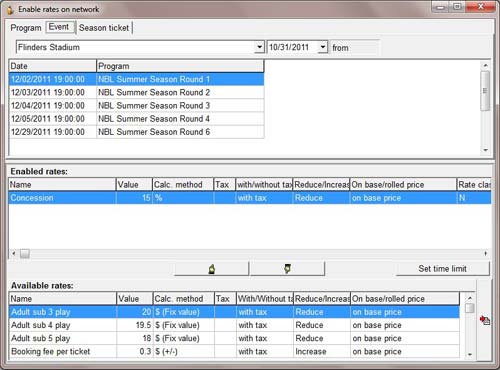Click Rate class column header in Enabled rates
500x370 pixels.
[x=474, y=185]
